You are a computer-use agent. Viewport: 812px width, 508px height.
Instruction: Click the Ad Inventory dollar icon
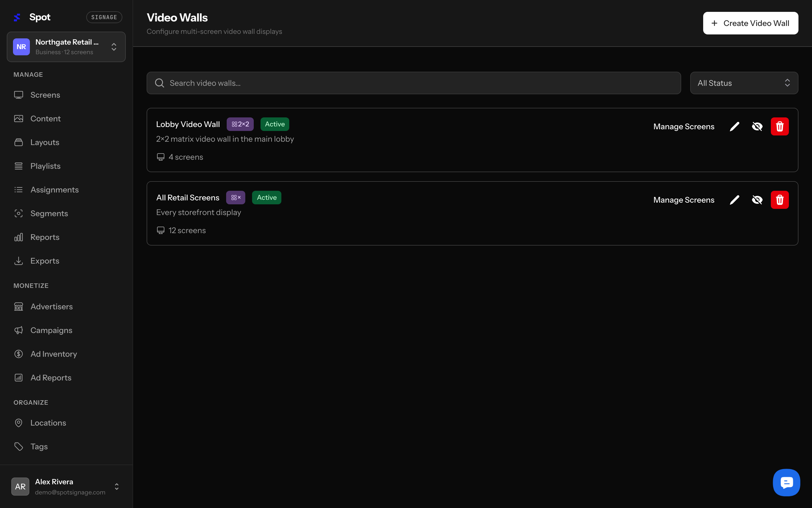(18, 354)
